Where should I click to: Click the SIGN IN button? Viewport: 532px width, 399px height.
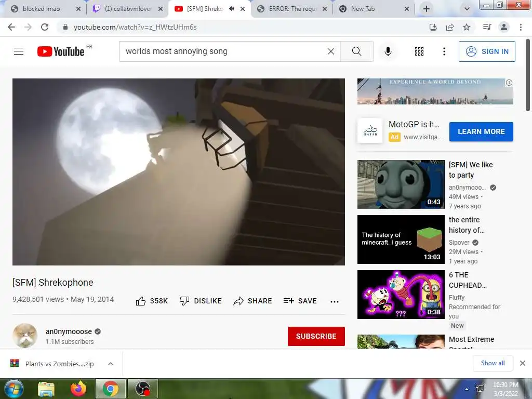(x=487, y=51)
